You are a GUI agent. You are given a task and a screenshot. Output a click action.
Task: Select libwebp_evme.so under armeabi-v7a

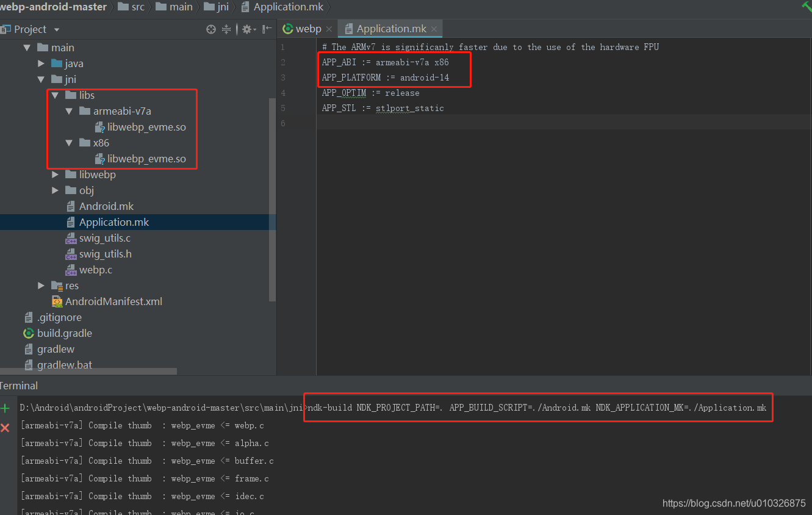point(140,127)
